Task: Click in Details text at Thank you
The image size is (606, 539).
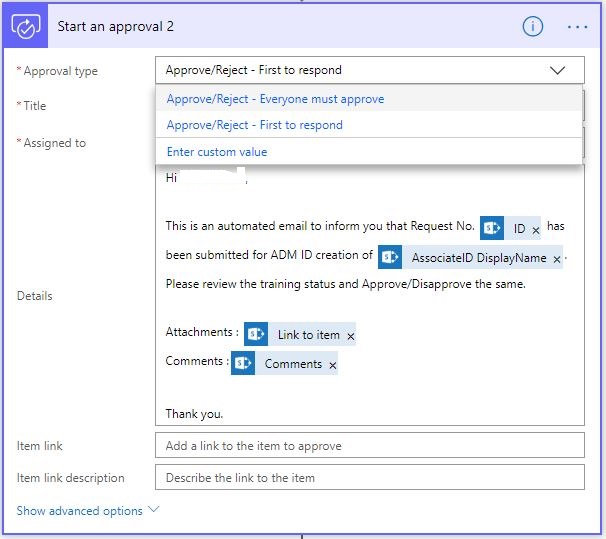Action: coord(195,413)
